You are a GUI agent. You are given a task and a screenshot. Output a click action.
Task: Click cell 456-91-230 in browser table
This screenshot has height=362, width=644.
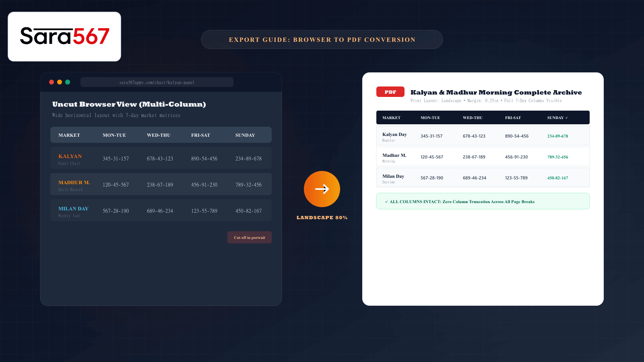coord(204,185)
